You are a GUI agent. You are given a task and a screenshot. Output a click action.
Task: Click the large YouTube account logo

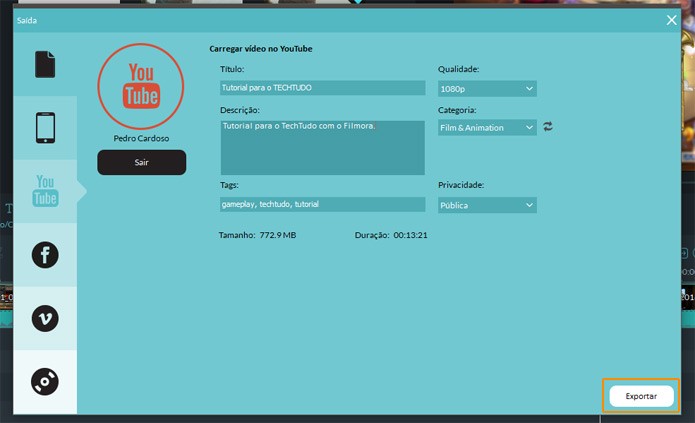click(x=141, y=86)
